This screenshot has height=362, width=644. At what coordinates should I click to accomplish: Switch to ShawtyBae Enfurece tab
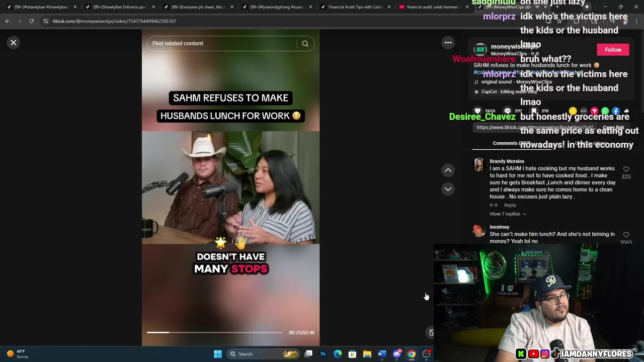click(120, 7)
